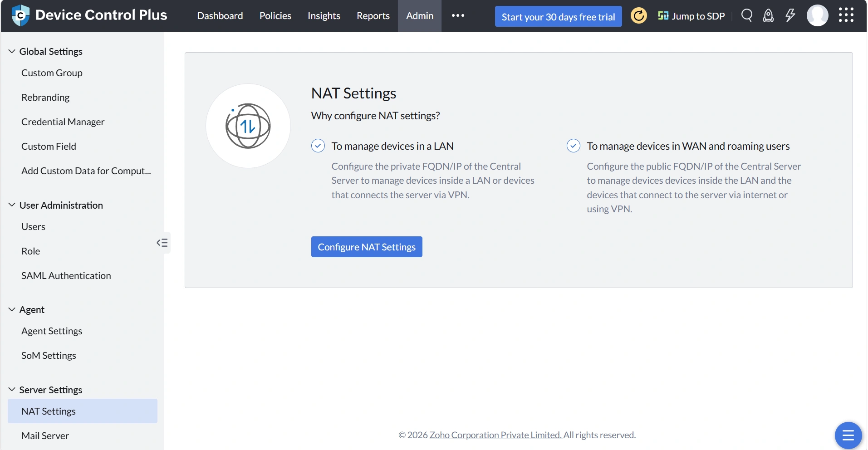Open Credential Manager
The image size is (868, 450).
point(63,122)
